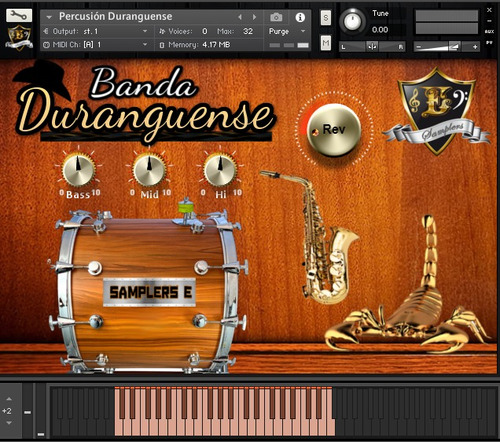
Task: Click the SAMPLERS E plate on the bass drum
Action: [150, 292]
